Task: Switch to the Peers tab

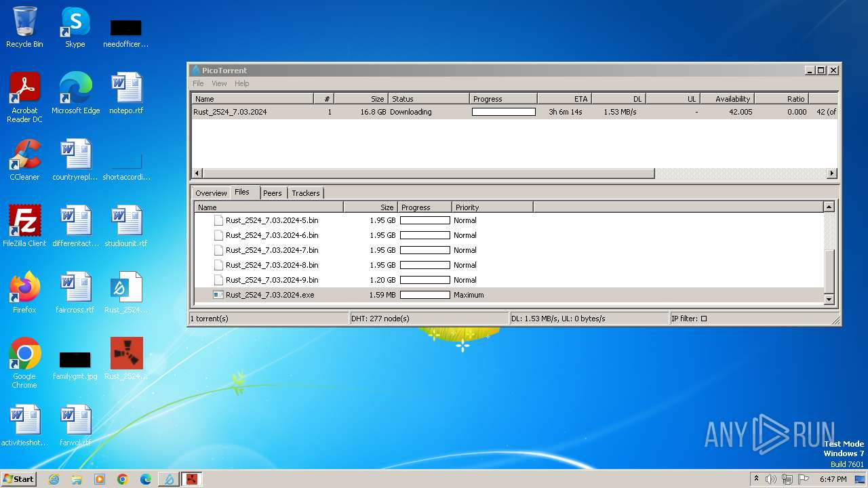Action: click(x=273, y=193)
